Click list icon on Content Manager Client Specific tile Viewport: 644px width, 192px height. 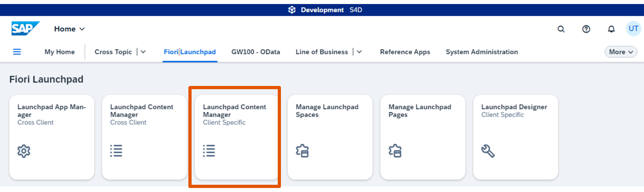tap(209, 151)
